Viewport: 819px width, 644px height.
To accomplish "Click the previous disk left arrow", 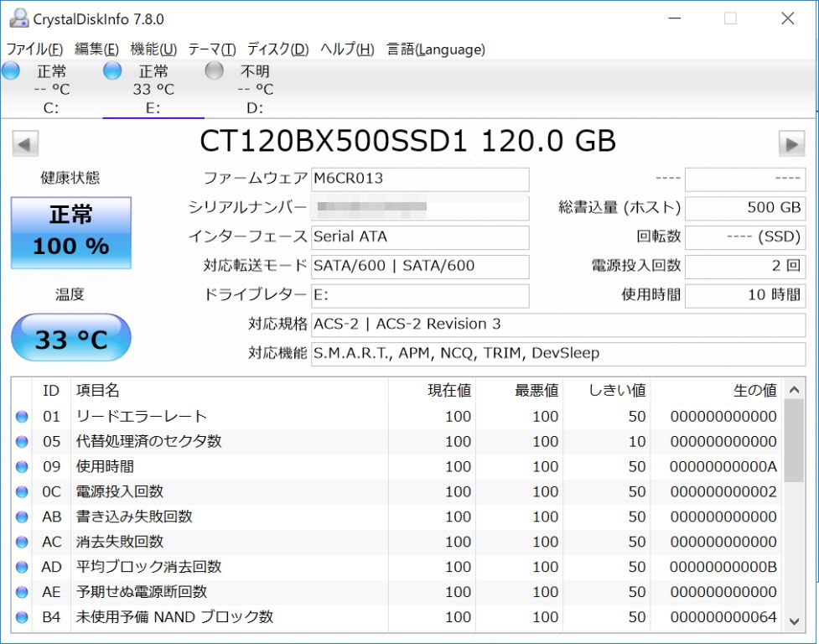I will point(25,143).
